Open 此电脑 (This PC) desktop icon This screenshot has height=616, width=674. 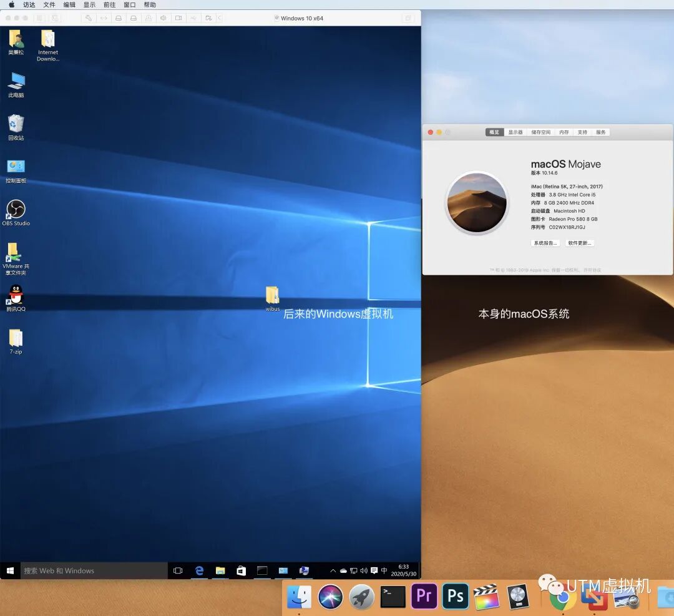click(x=16, y=85)
